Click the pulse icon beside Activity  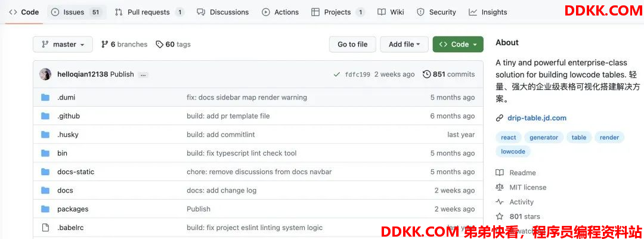(x=500, y=202)
